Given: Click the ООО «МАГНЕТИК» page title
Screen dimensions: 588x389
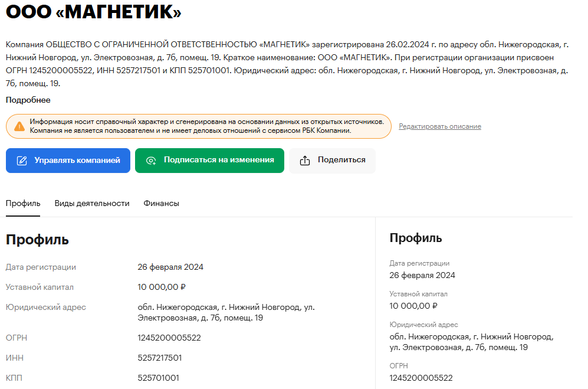Looking at the screenshot, I should coord(94,13).
